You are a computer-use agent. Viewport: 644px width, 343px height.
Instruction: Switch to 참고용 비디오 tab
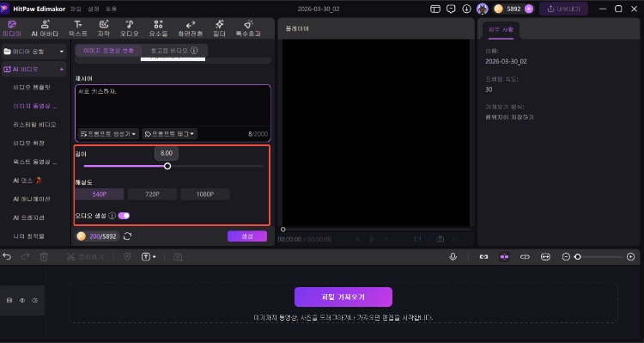point(174,50)
